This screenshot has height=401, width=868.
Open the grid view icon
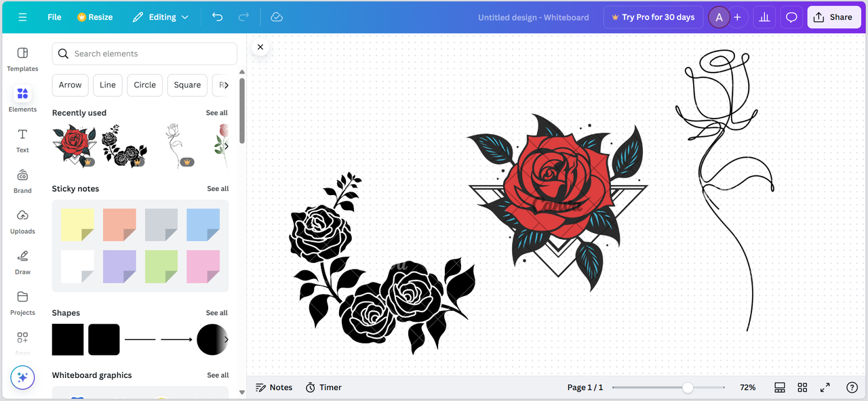tap(802, 387)
